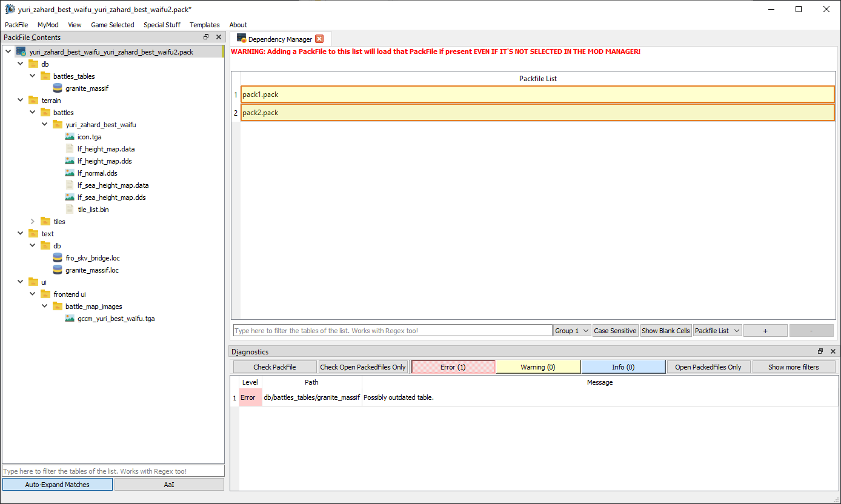
Task: Collapse the top-level db folder
Action: pos(21,64)
